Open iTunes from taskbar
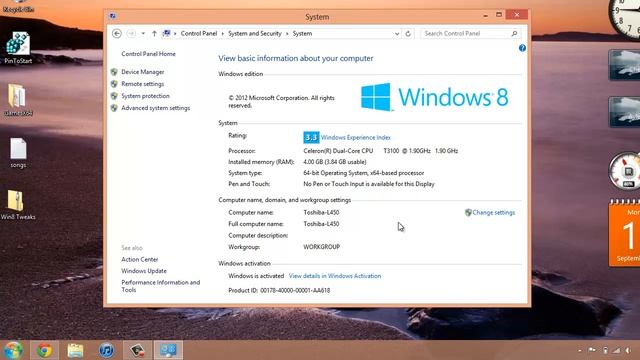Screen dimensions: 640x360 (x=107, y=350)
